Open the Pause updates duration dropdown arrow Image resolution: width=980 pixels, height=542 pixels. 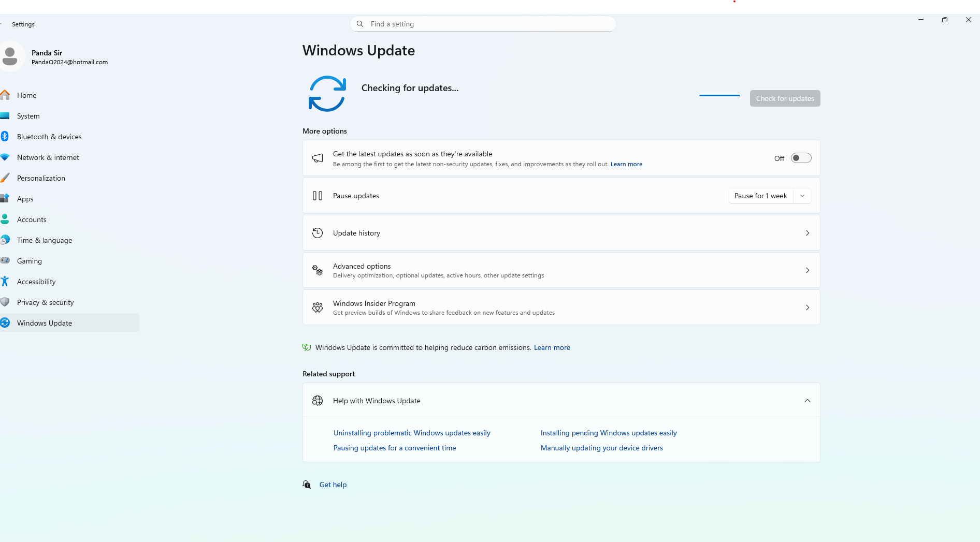pyautogui.click(x=802, y=196)
